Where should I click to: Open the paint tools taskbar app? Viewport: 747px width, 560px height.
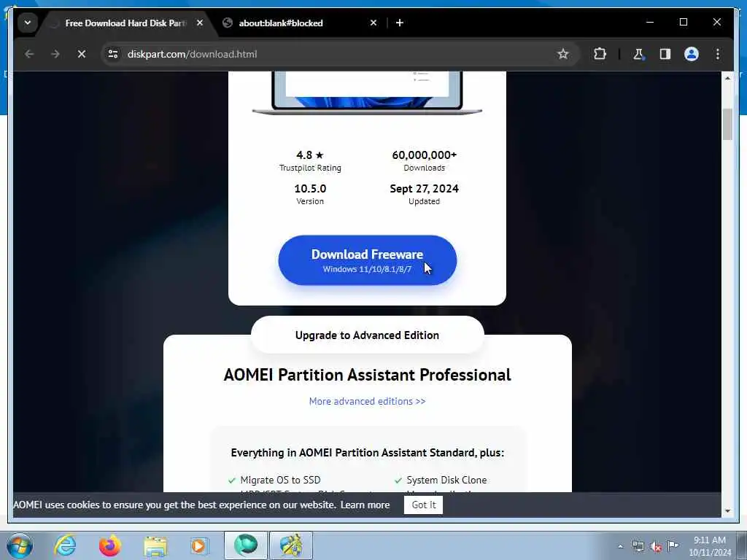[x=291, y=545]
